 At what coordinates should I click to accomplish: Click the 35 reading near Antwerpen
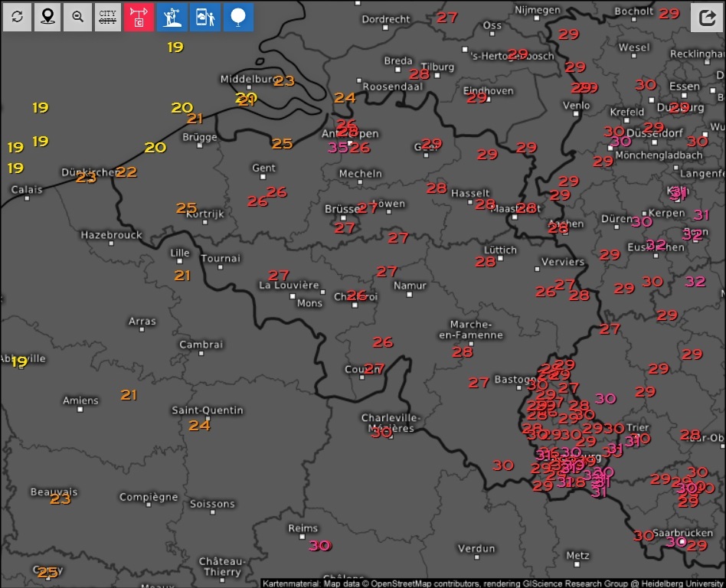[x=338, y=148]
